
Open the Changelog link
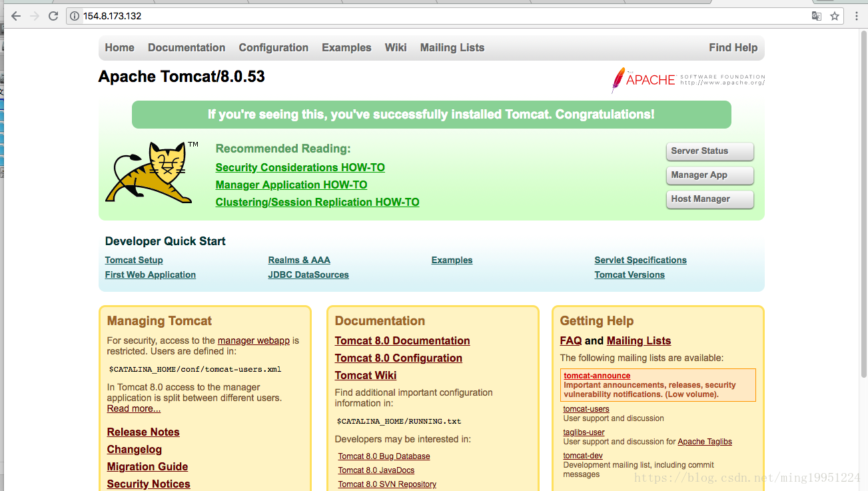pyautogui.click(x=135, y=450)
